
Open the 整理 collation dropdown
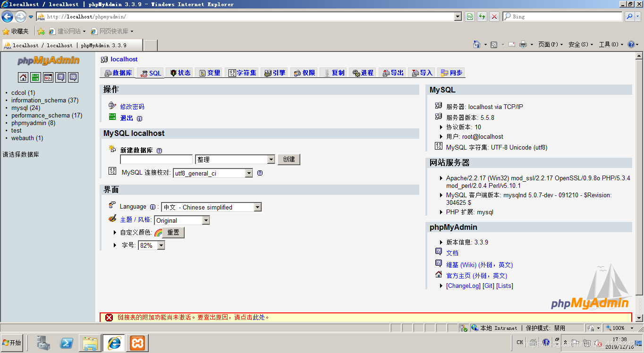click(235, 160)
